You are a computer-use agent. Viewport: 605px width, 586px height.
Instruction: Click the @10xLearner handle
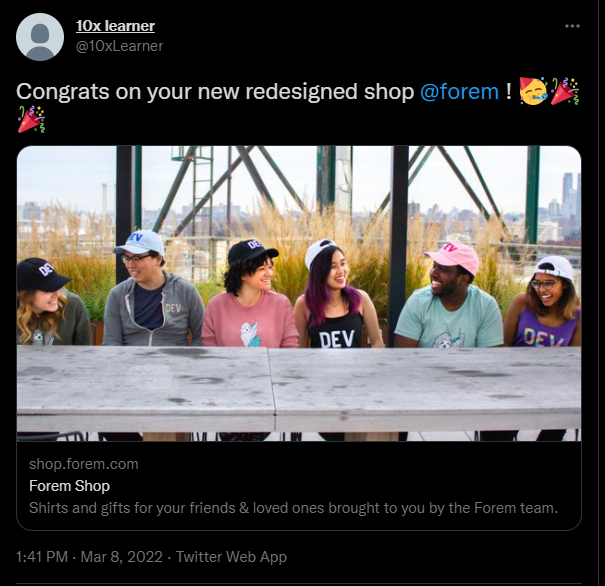tap(119, 46)
